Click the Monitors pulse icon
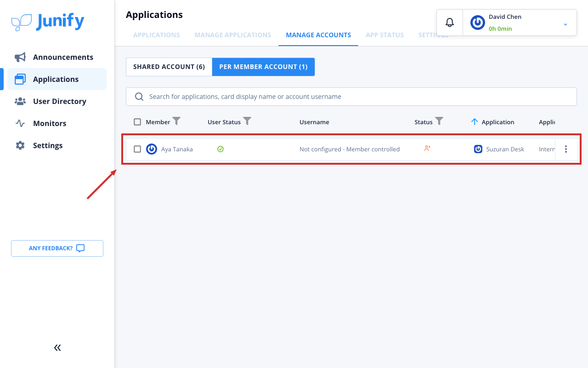Screen dimensions: 588x368 pyautogui.click(x=20, y=123)
